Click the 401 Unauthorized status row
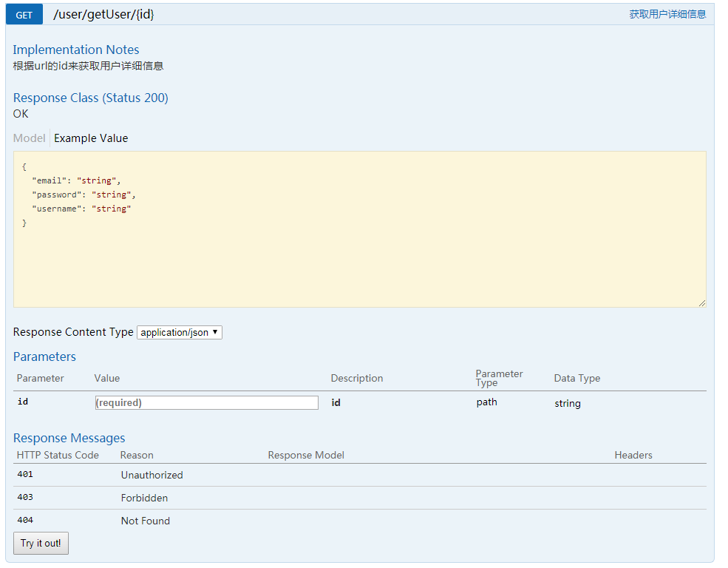This screenshot has width=728, height=568. pyautogui.click(x=152, y=475)
